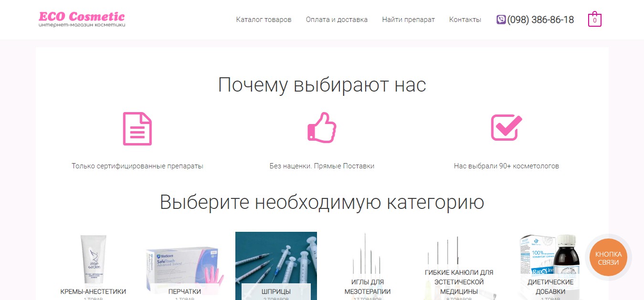
Task: Click the Viber phone icon
Action: coord(501,20)
